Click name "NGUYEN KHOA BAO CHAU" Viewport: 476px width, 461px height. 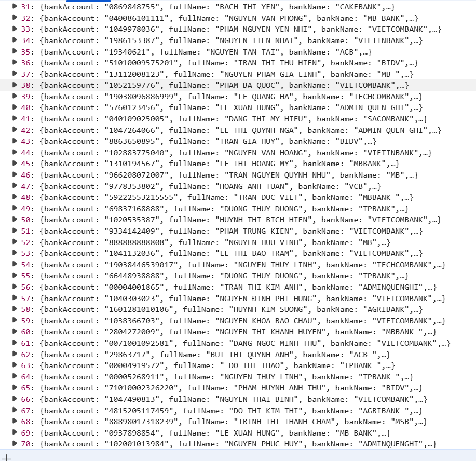coord(266,321)
